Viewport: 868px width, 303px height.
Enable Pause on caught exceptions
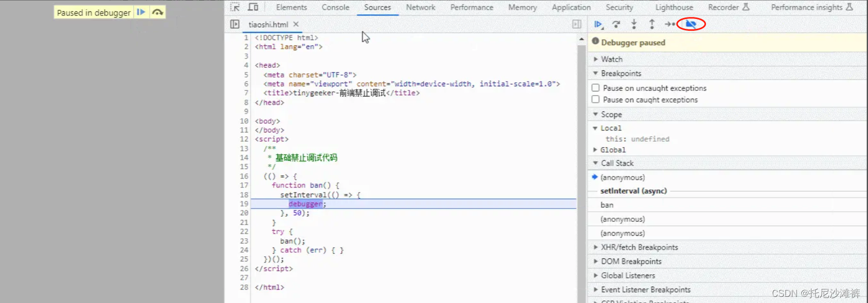595,100
